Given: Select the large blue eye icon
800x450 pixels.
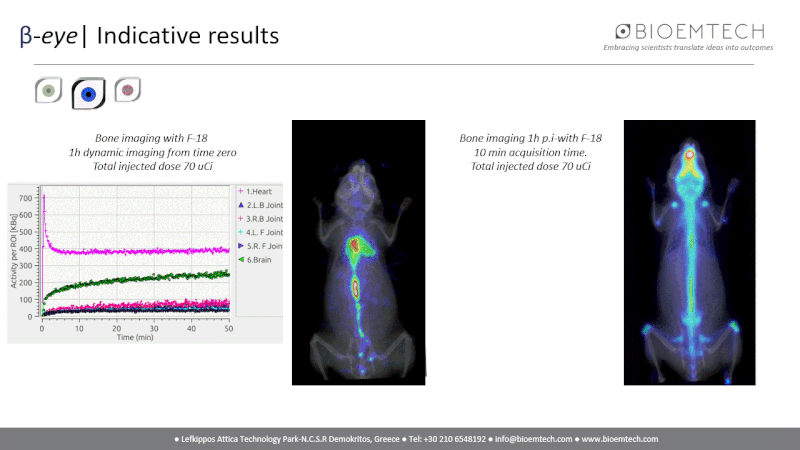Looking at the screenshot, I should 88,93.
